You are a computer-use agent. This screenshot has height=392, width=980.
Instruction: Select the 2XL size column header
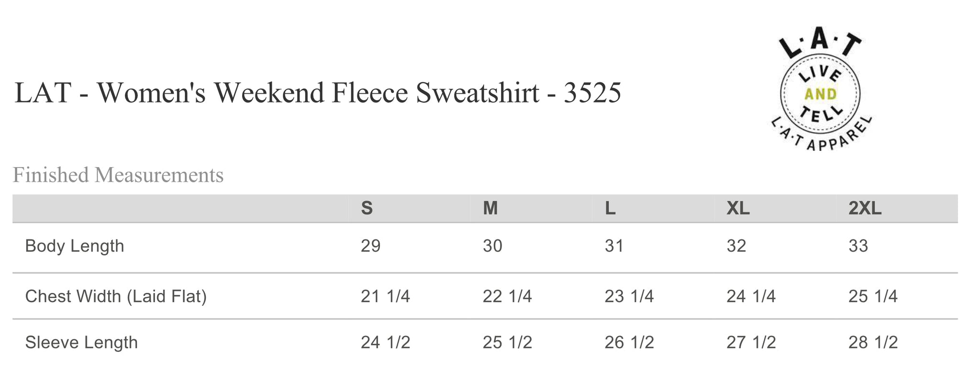(x=865, y=209)
